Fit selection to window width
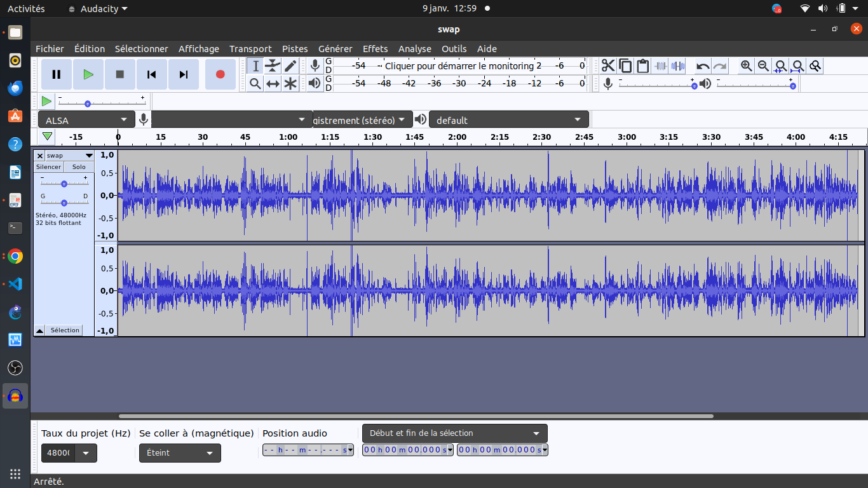The width and height of the screenshot is (868, 488). click(x=781, y=66)
